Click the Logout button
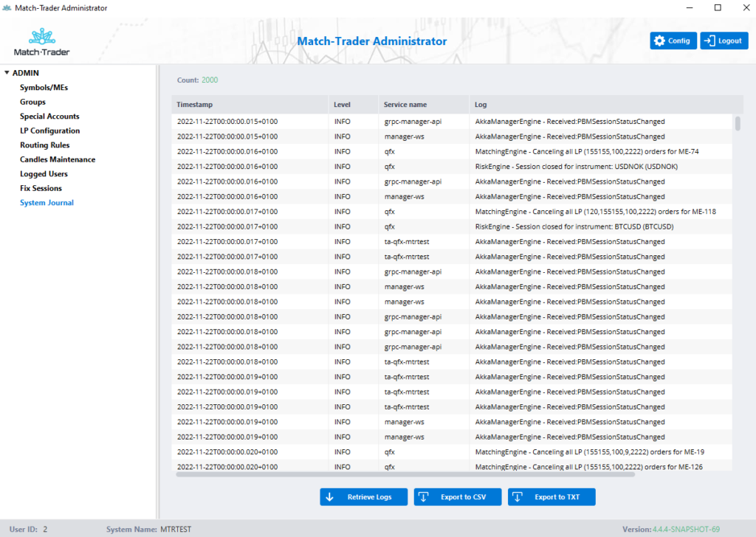The height and width of the screenshot is (537, 756). 724,41
